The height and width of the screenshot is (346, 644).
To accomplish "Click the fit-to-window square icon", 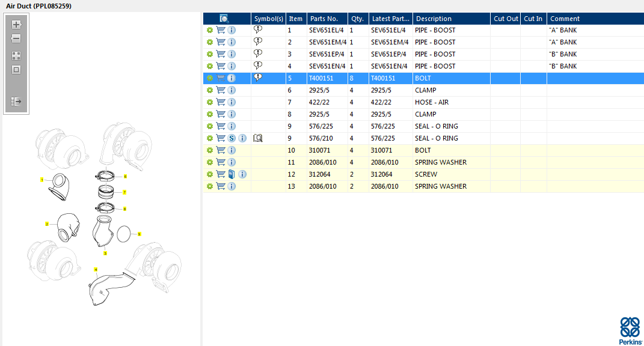I will pyautogui.click(x=16, y=70).
